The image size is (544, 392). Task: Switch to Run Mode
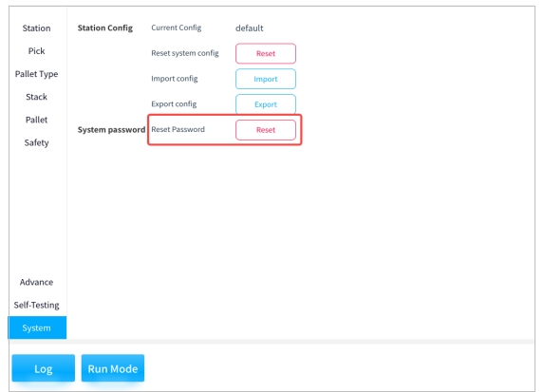click(113, 368)
